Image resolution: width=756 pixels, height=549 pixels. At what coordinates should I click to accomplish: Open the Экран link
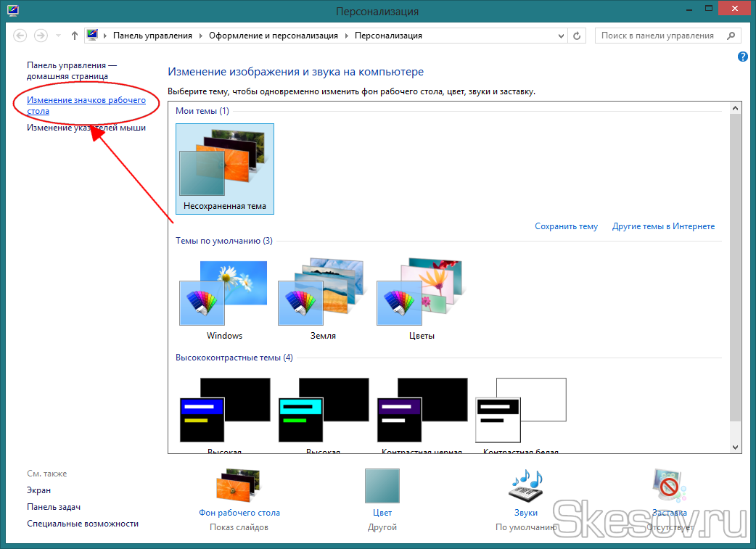[38, 490]
